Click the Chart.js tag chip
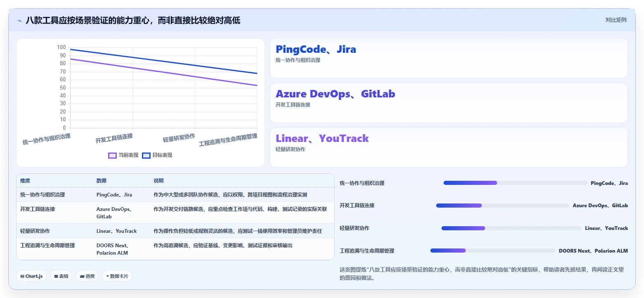The height and width of the screenshot is (298, 644). coord(31,276)
